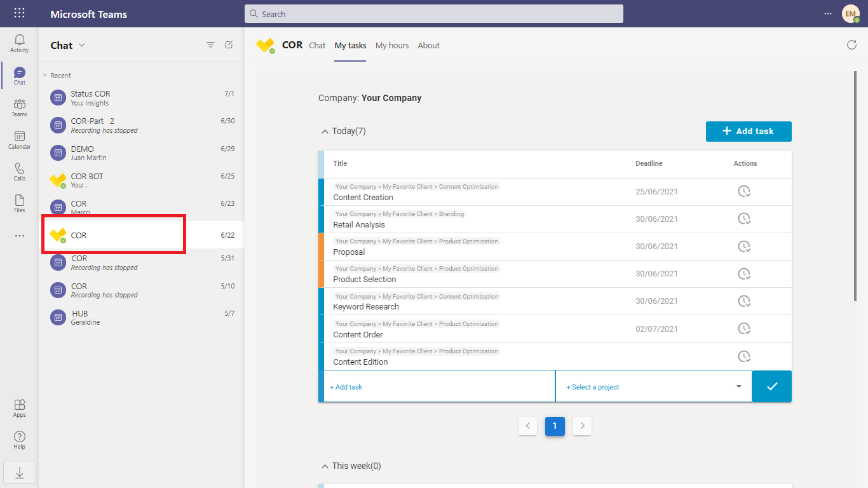868x488 pixels.
Task: Open Settings and more ellipsis in header
Action: pyautogui.click(x=827, y=13)
